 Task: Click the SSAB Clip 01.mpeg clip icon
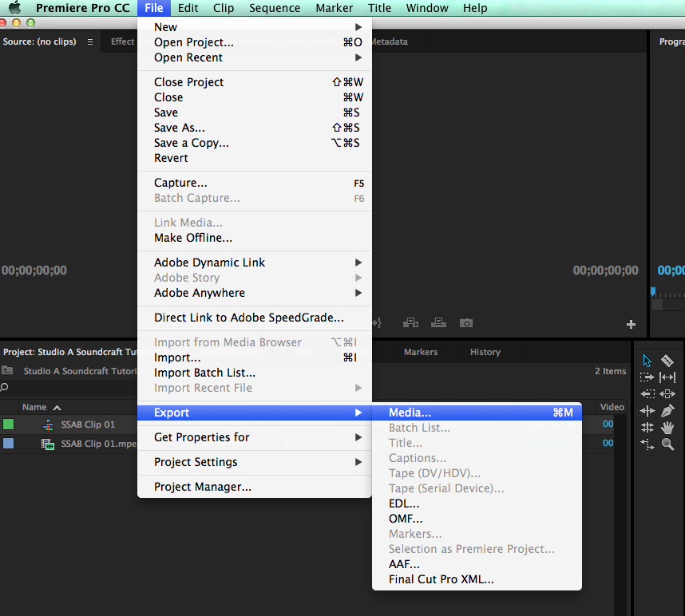48,444
